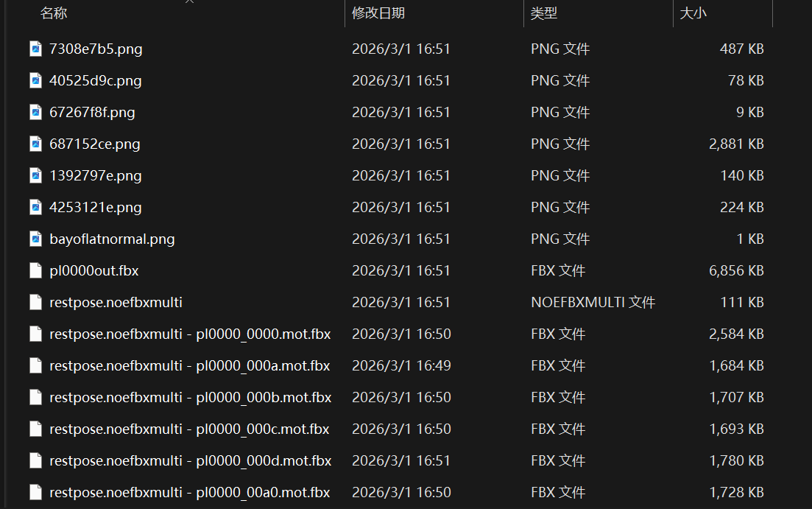Screen dimensions: 812x509
Task: Click the pl0000_0000.mot.fbx file name
Action: (190, 334)
